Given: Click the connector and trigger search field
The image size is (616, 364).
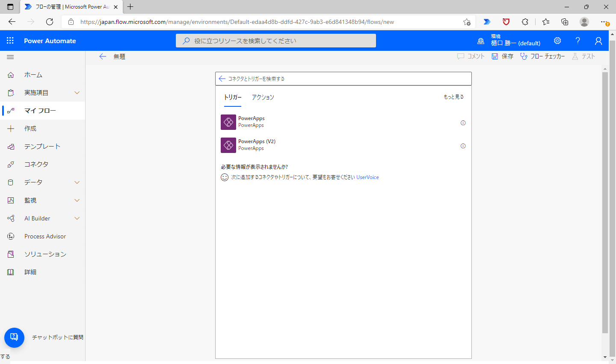Looking at the screenshot, I should 344,79.
